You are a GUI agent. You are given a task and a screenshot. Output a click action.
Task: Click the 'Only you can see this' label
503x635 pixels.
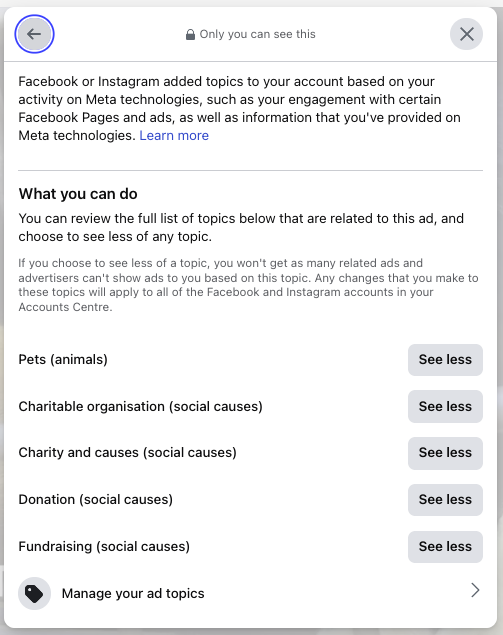258,34
